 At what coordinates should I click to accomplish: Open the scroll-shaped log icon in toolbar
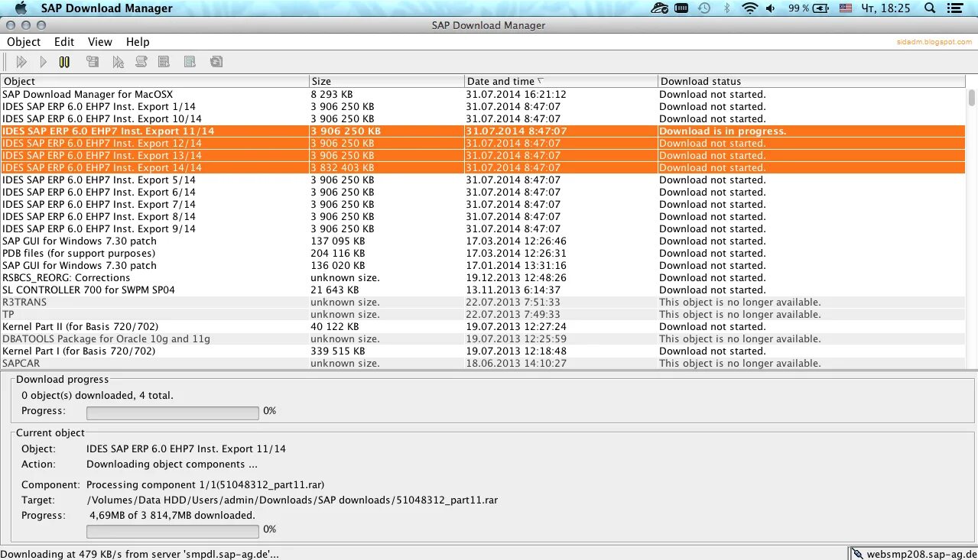tap(141, 62)
